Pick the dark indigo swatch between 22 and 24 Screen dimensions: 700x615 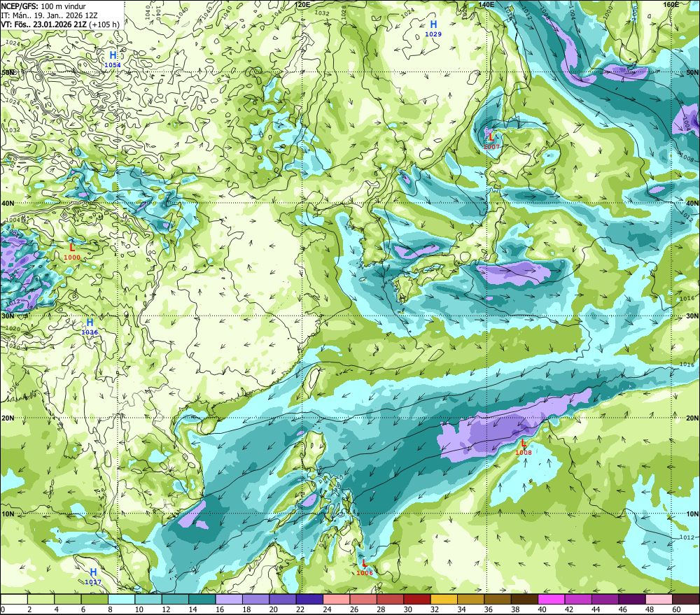[309, 599]
